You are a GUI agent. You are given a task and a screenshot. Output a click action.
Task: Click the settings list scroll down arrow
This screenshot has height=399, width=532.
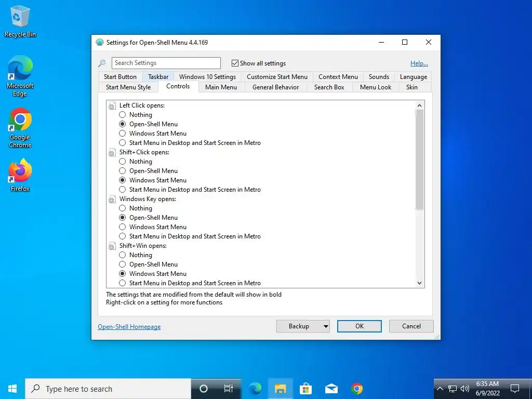420,283
